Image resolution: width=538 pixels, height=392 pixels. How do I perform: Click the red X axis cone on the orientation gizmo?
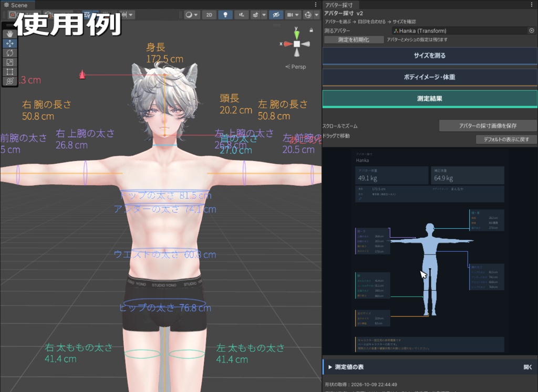click(287, 44)
